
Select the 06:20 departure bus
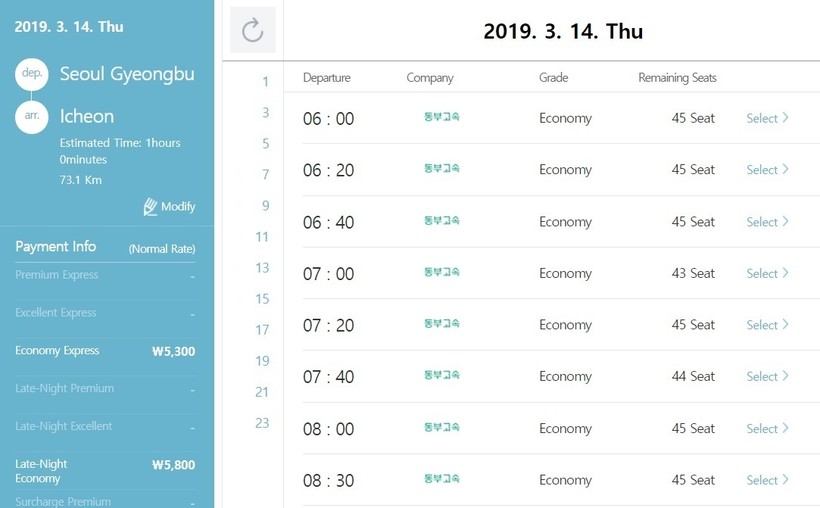click(x=767, y=170)
